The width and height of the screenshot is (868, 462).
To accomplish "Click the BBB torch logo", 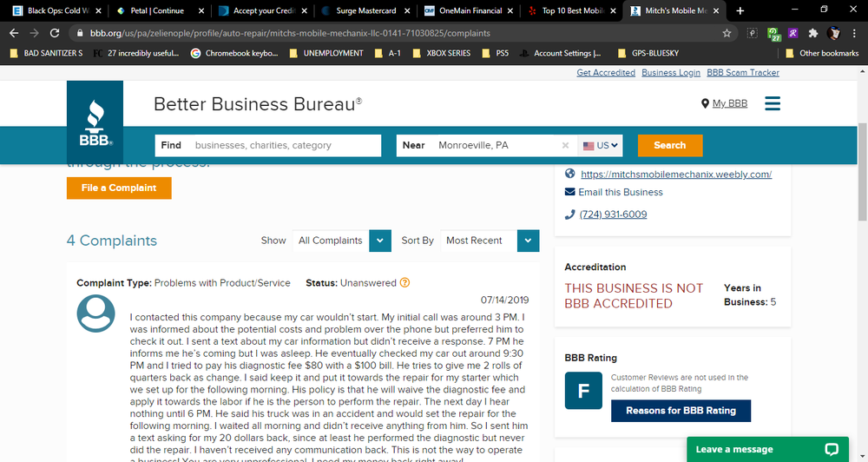I will 95,123.
